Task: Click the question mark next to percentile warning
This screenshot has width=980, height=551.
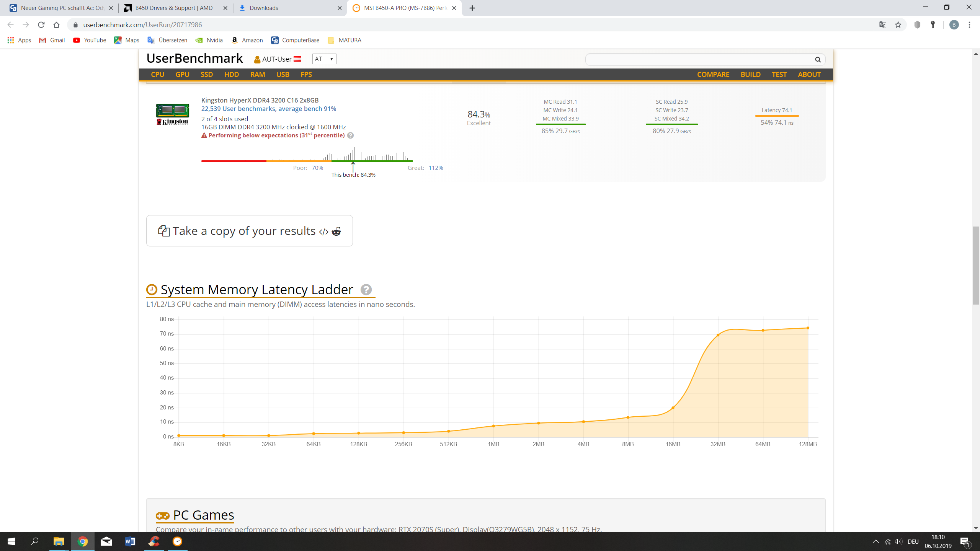Action: point(350,135)
